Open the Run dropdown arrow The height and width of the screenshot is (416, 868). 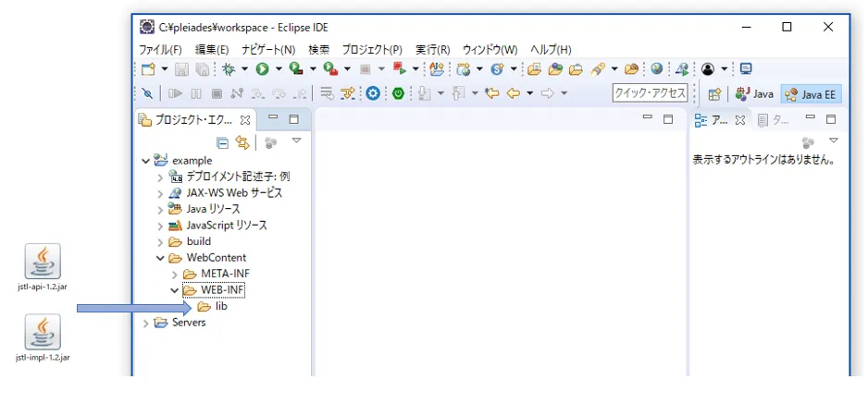279,69
